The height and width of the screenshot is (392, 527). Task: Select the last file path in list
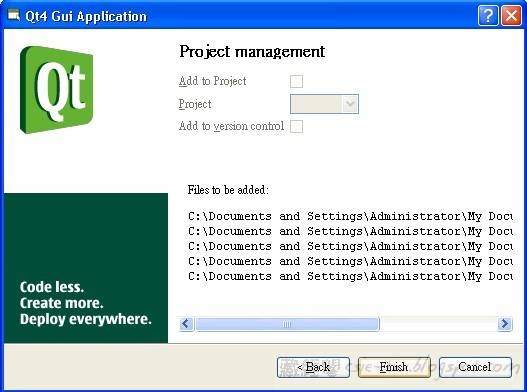click(350, 276)
